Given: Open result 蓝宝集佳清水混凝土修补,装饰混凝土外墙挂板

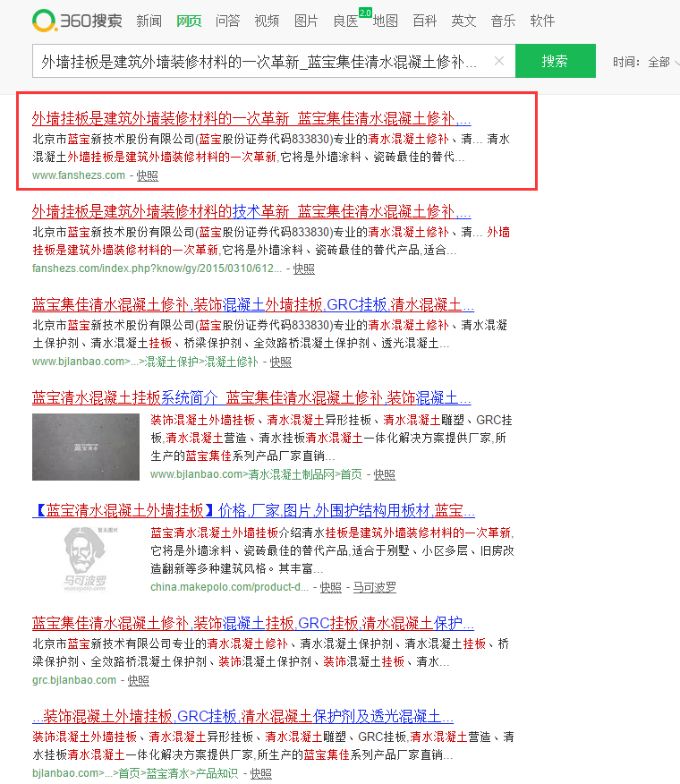Looking at the screenshot, I should [x=253, y=304].
